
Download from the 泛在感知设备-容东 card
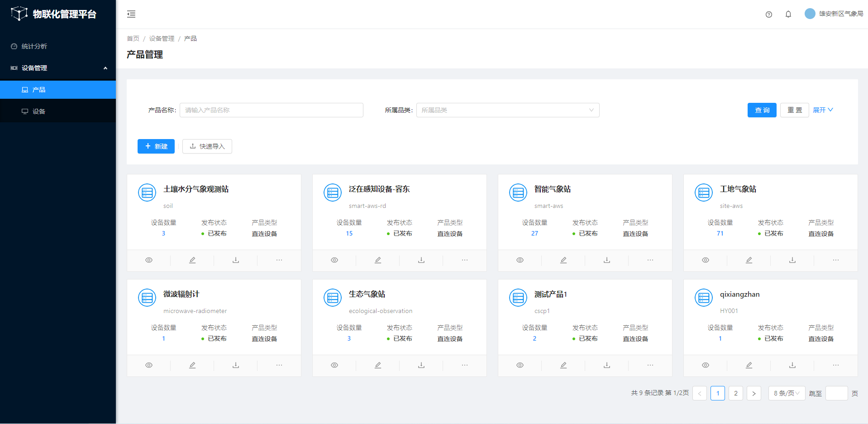pyautogui.click(x=421, y=260)
